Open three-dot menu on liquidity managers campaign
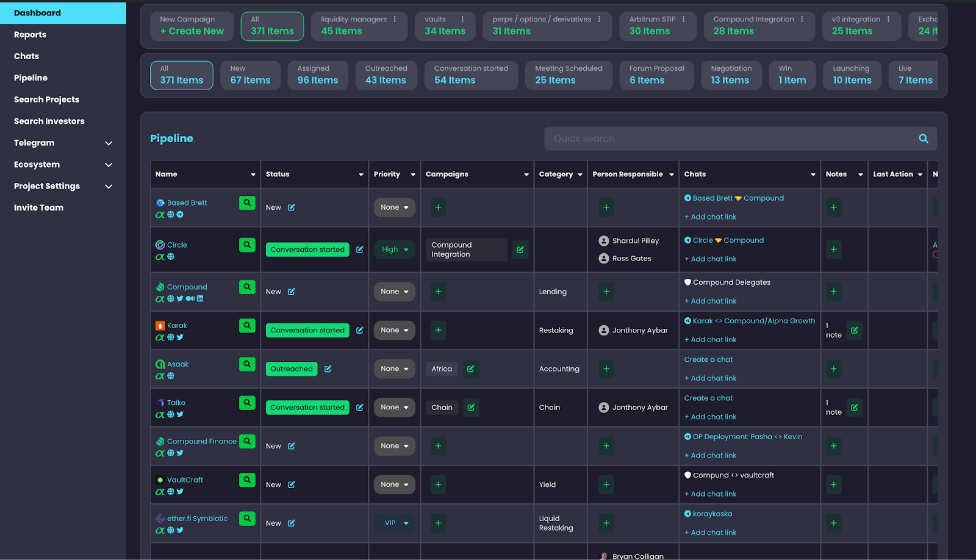The width and height of the screenshot is (976, 560). [395, 19]
